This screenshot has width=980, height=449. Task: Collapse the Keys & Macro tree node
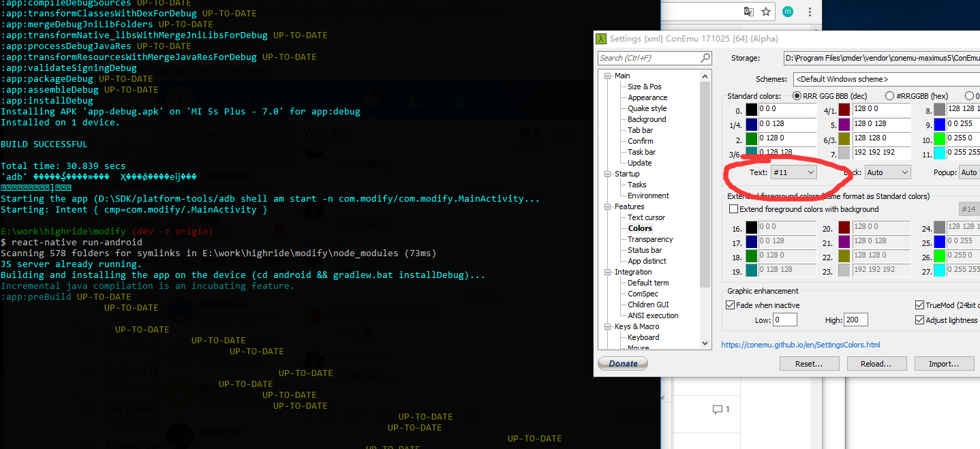click(x=607, y=326)
